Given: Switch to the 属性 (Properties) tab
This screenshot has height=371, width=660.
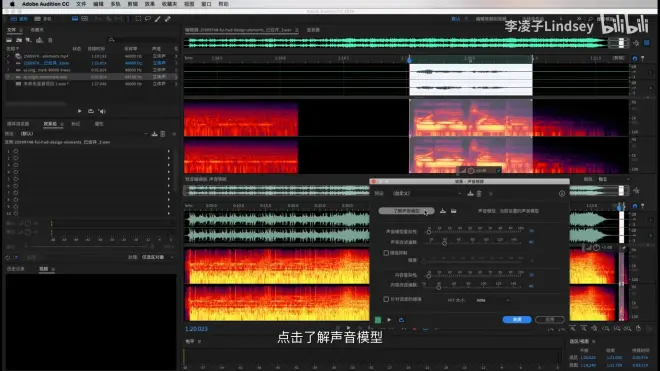Looking at the screenshot, I should tap(99, 124).
